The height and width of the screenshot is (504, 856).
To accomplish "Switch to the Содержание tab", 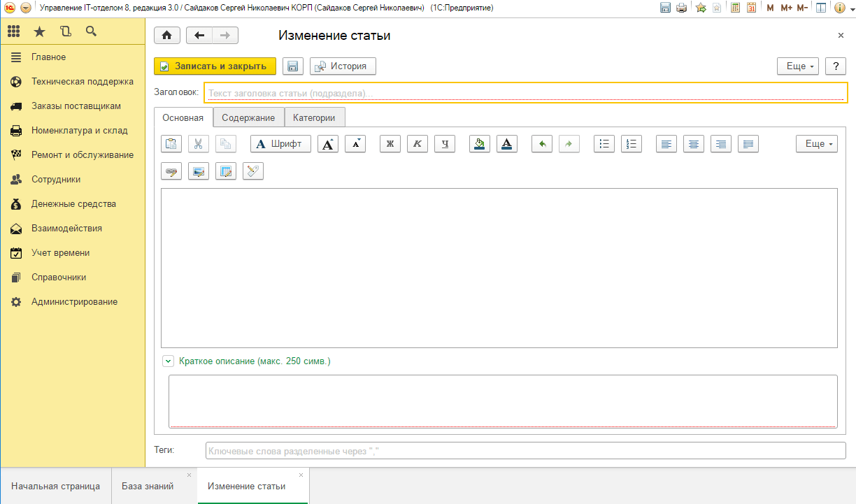I will (248, 118).
